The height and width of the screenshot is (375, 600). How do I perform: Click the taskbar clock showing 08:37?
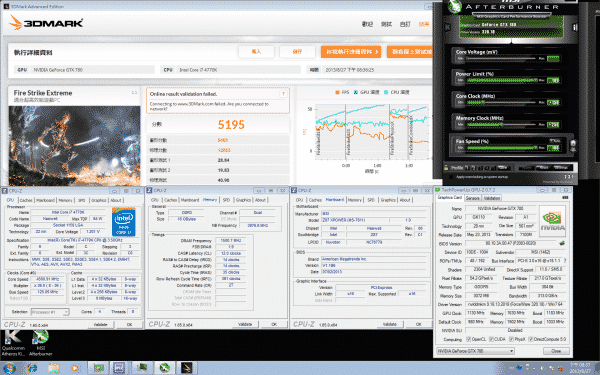(x=580, y=368)
